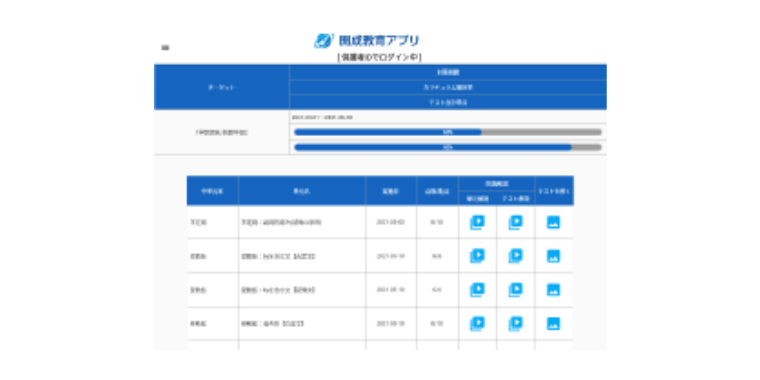Click the date range text above progress bars
The height and width of the screenshot is (380, 760).
(322, 117)
